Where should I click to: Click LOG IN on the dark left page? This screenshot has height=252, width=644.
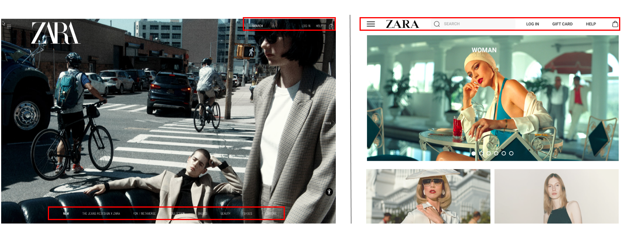click(306, 26)
